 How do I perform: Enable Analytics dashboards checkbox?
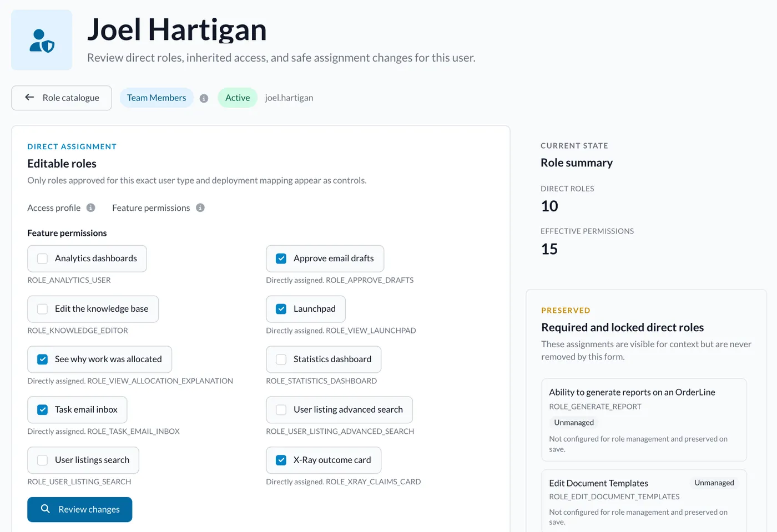pyautogui.click(x=42, y=259)
